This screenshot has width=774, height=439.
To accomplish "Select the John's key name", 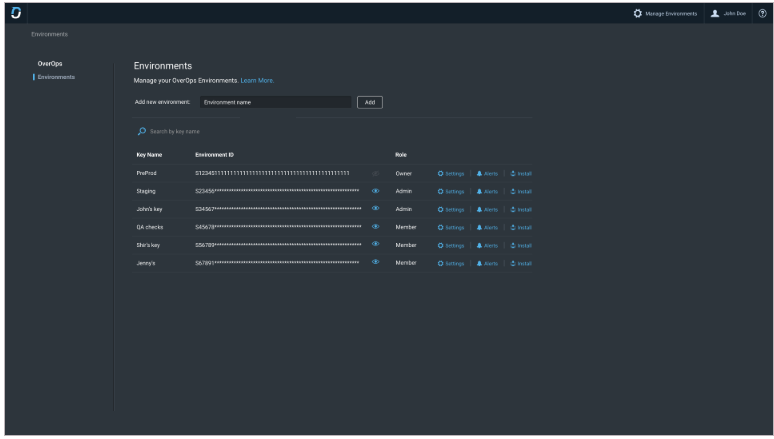I will 149,209.
